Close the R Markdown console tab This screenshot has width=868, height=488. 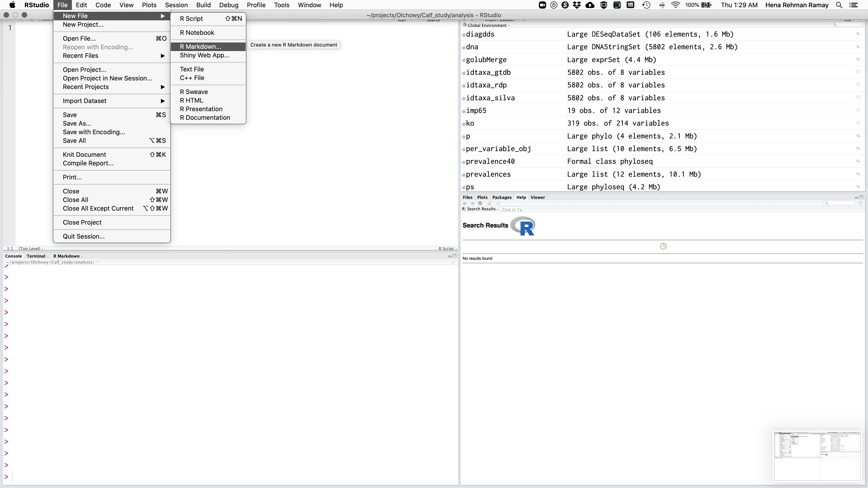[x=82, y=257]
